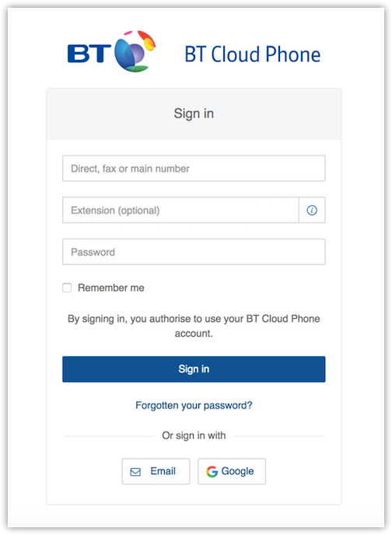Screen dimensions: 392x535
Task: Click the BT globe logo
Action: tap(135, 51)
